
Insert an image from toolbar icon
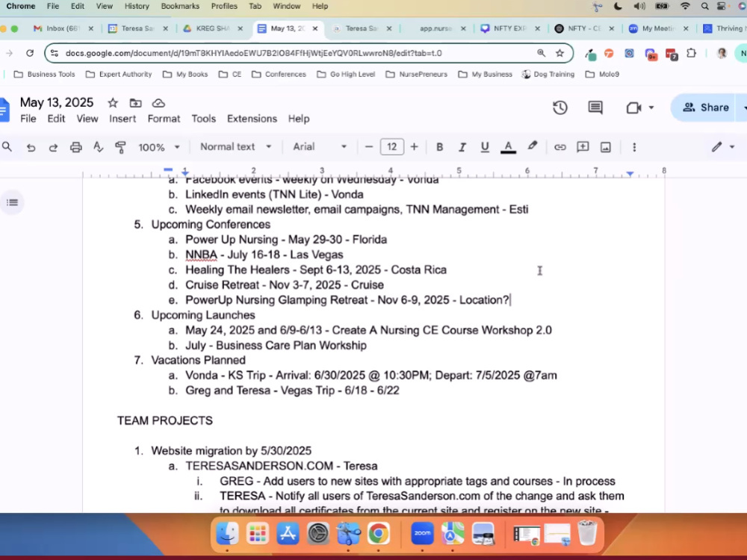click(x=606, y=147)
